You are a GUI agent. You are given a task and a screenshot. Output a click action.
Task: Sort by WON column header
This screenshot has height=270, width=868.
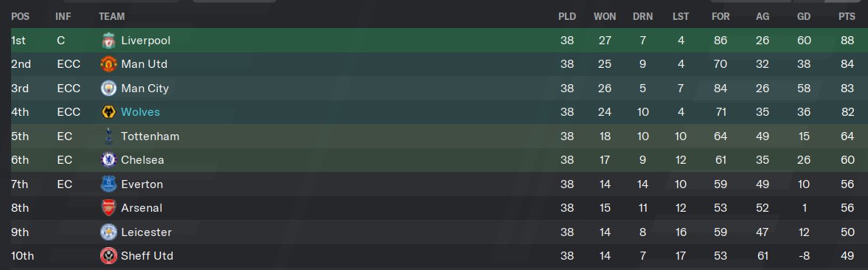pyautogui.click(x=605, y=16)
